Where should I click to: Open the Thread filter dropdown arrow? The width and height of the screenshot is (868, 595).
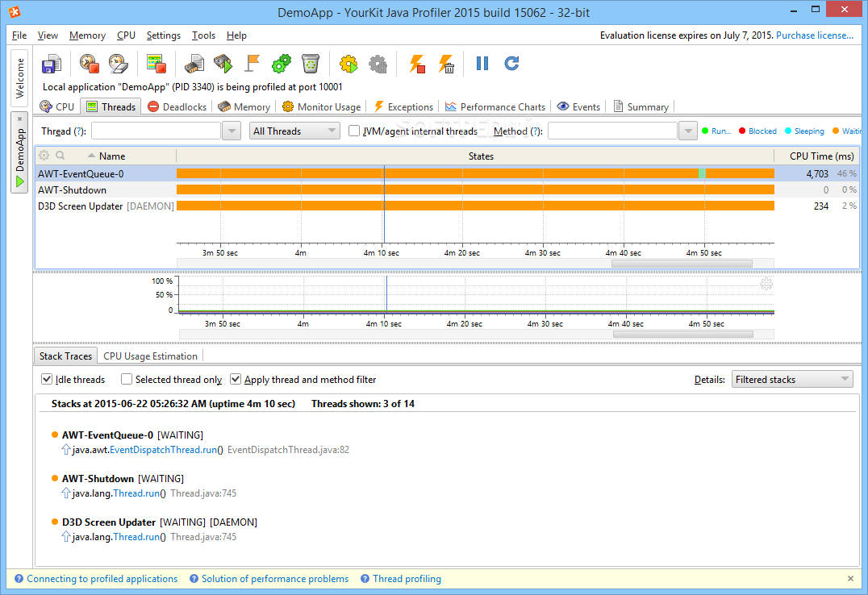pos(232,131)
